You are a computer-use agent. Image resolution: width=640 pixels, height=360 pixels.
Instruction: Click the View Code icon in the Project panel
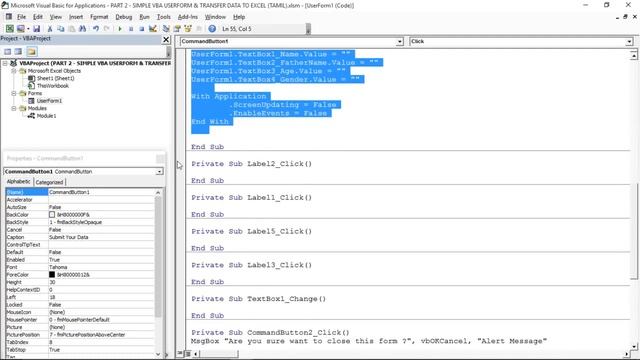(7, 51)
